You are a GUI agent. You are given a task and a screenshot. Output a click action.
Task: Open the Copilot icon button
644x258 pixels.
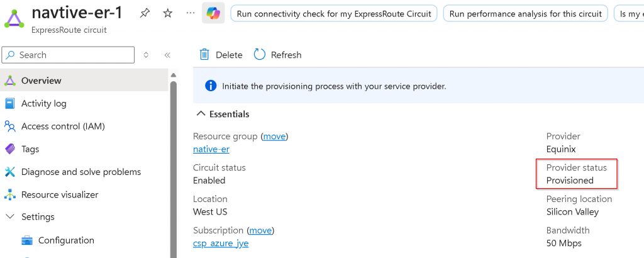(213, 13)
